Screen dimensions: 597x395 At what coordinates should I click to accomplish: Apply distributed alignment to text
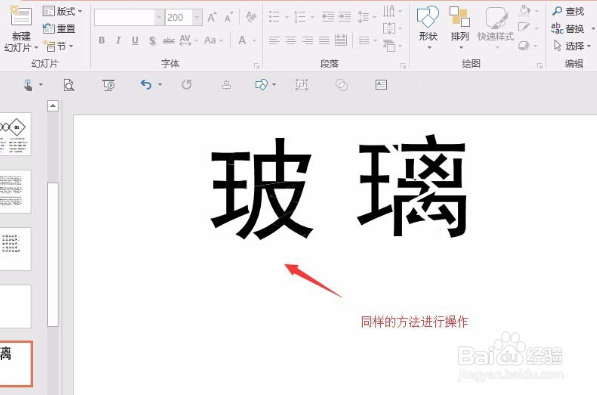pyautogui.click(x=341, y=40)
